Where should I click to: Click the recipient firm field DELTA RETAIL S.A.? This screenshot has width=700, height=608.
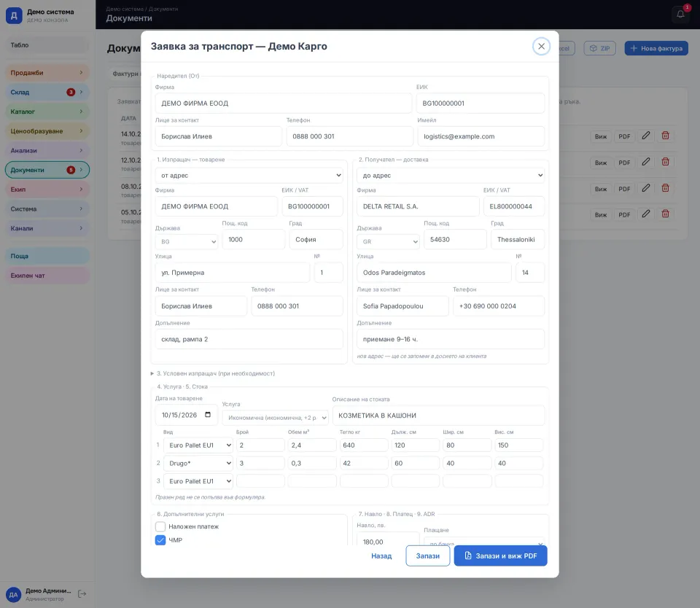coord(418,206)
